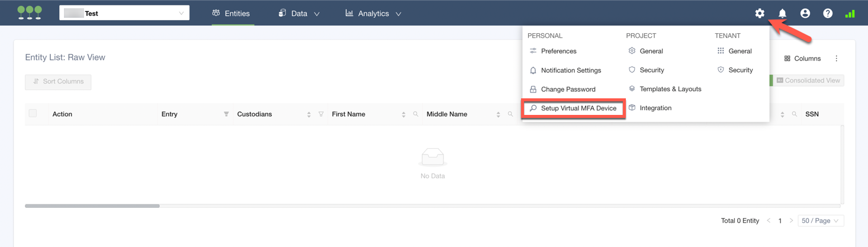
Task: Select Setup Virtual MFA Device
Action: pos(578,108)
